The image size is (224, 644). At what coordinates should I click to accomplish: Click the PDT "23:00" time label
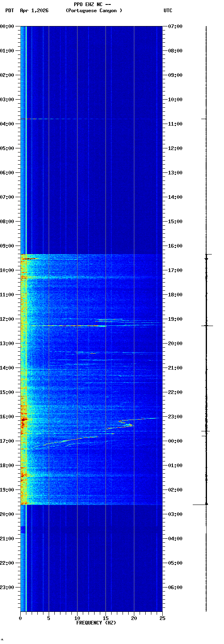click(x=7, y=587)
